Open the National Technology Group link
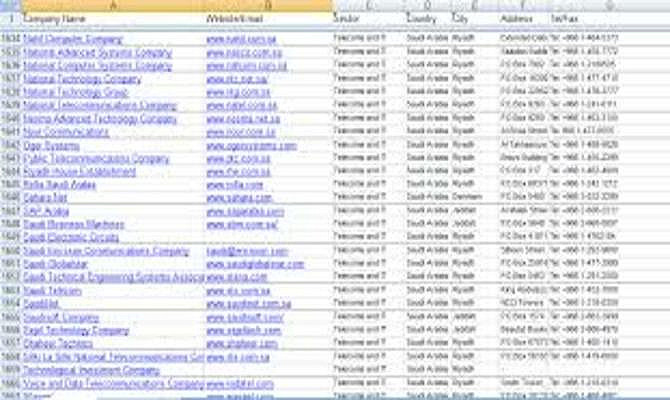The image size is (670, 400). coord(76,92)
